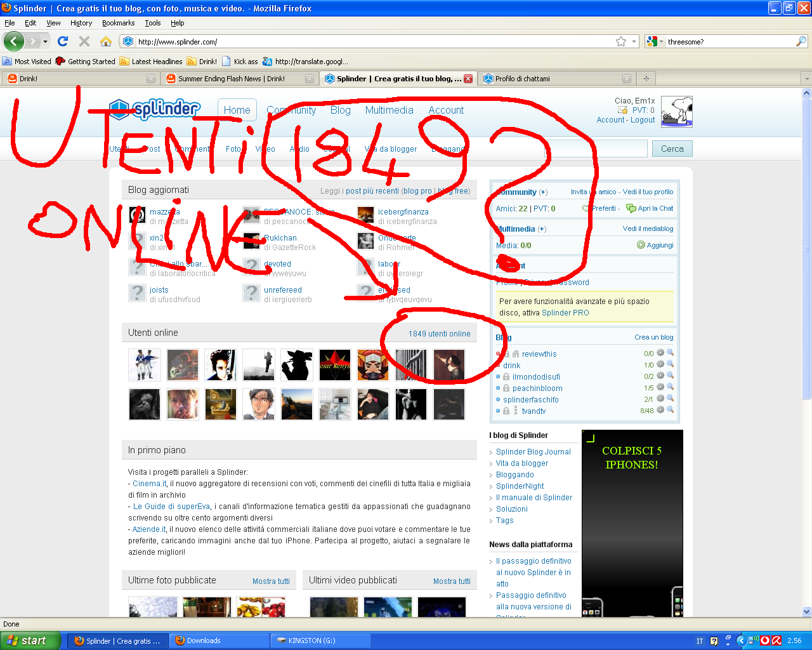Open the URL bar history dropdown
The width and height of the screenshot is (812, 650).
(x=634, y=41)
